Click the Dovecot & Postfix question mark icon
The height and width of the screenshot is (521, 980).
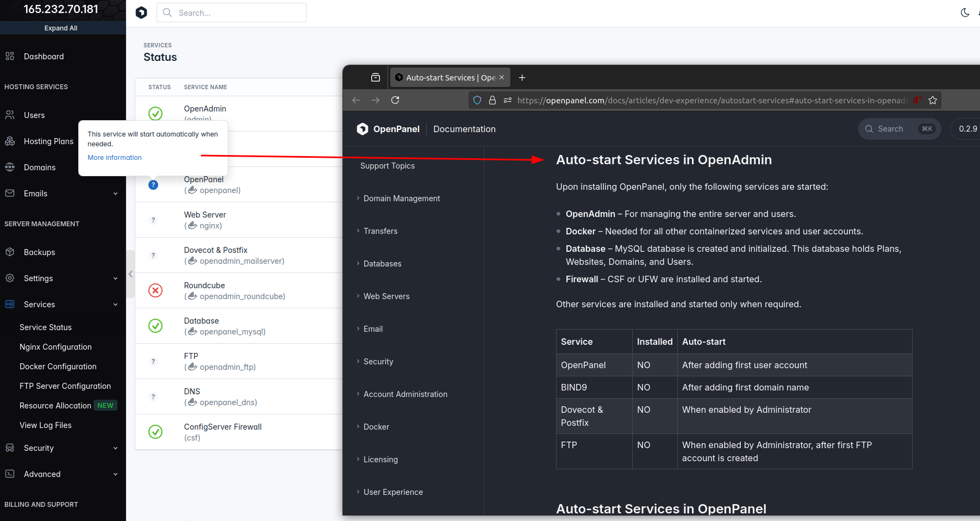pyautogui.click(x=153, y=256)
